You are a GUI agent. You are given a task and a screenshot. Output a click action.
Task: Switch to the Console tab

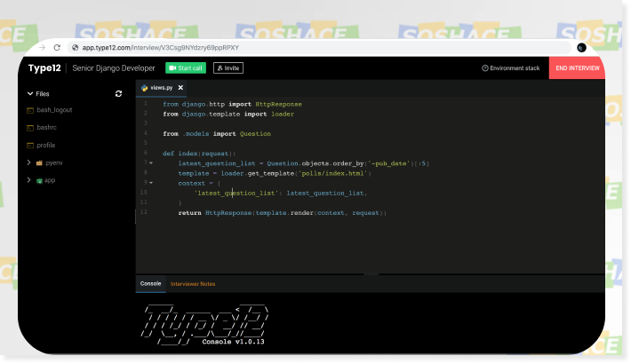tap(150, 283)
